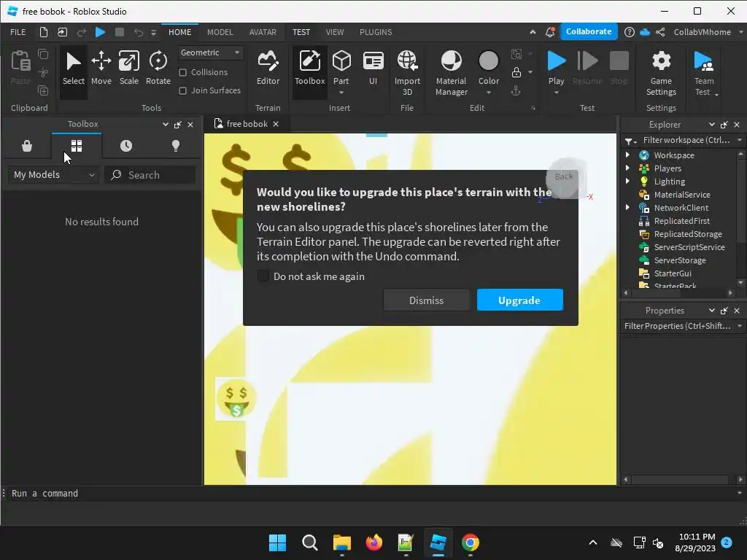
Task: Pick the Rotate tool
Action: point(158,69)
